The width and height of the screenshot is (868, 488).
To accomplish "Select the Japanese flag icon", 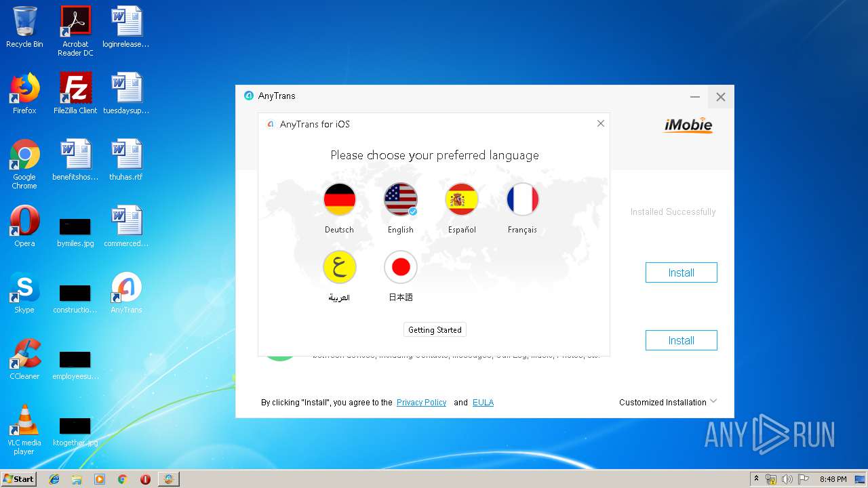I will point(401,267).
